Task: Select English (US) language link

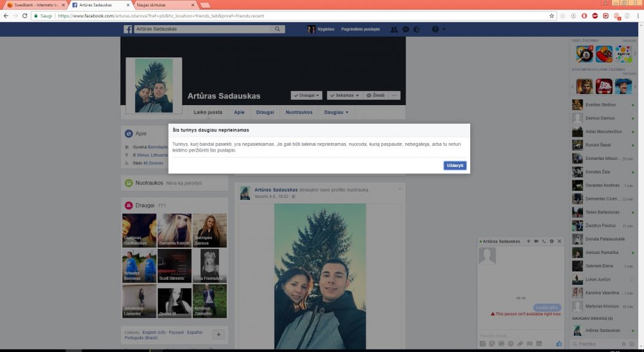Action: click(x=154, y=332)
